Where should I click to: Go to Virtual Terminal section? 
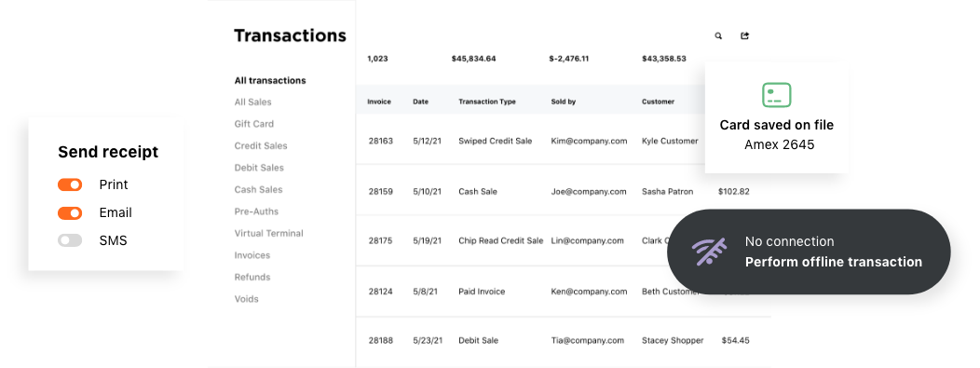(268, 234)
